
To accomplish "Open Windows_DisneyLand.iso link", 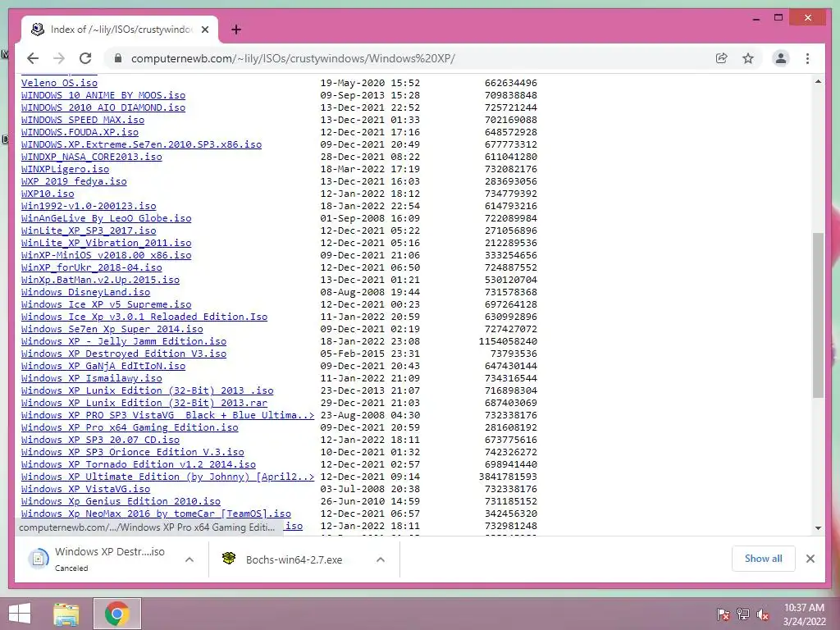I will point(85,293).
